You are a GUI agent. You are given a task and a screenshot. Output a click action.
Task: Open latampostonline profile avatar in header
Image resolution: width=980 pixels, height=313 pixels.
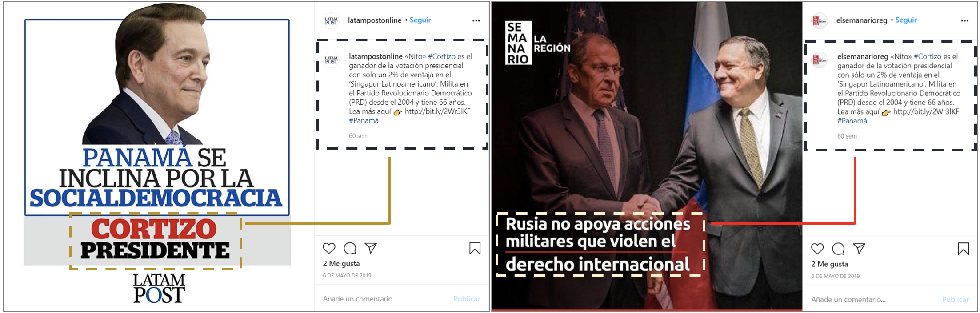(x=331, y=20)
